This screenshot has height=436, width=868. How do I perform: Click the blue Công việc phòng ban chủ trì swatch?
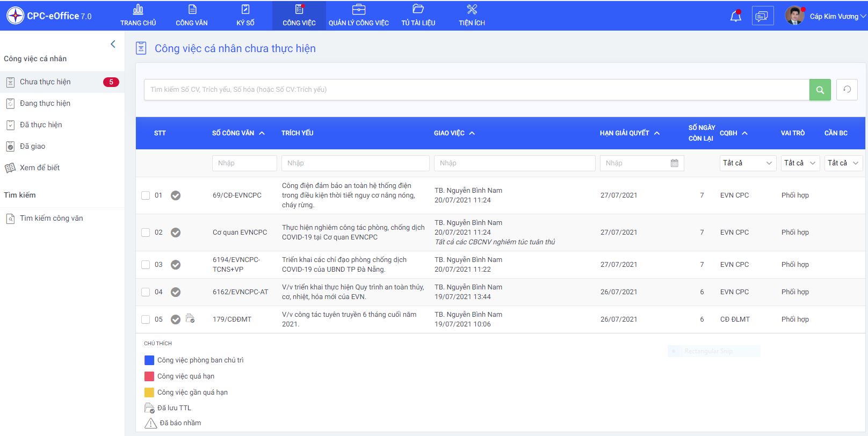point(149,360)
